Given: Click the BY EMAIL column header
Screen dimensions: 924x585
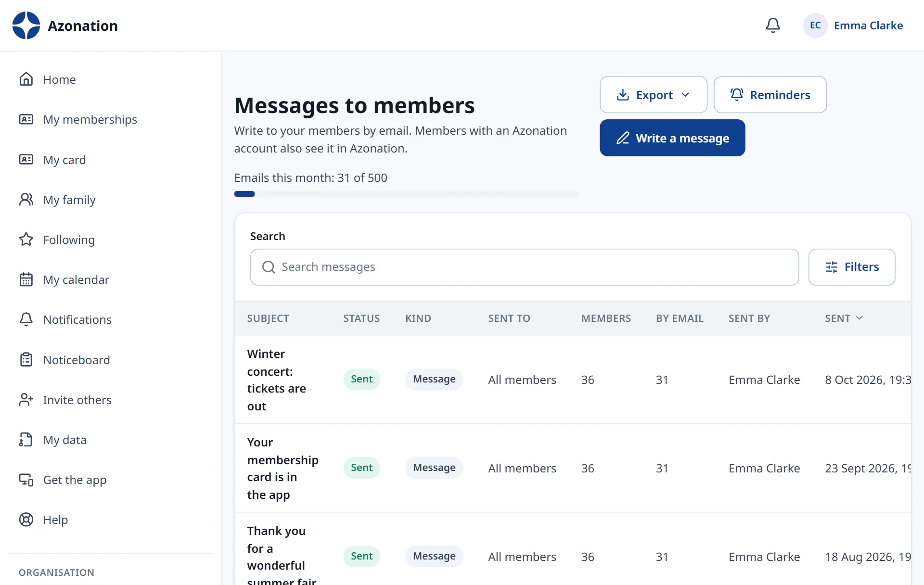Looking at the screenshot, I should (680, 318).
